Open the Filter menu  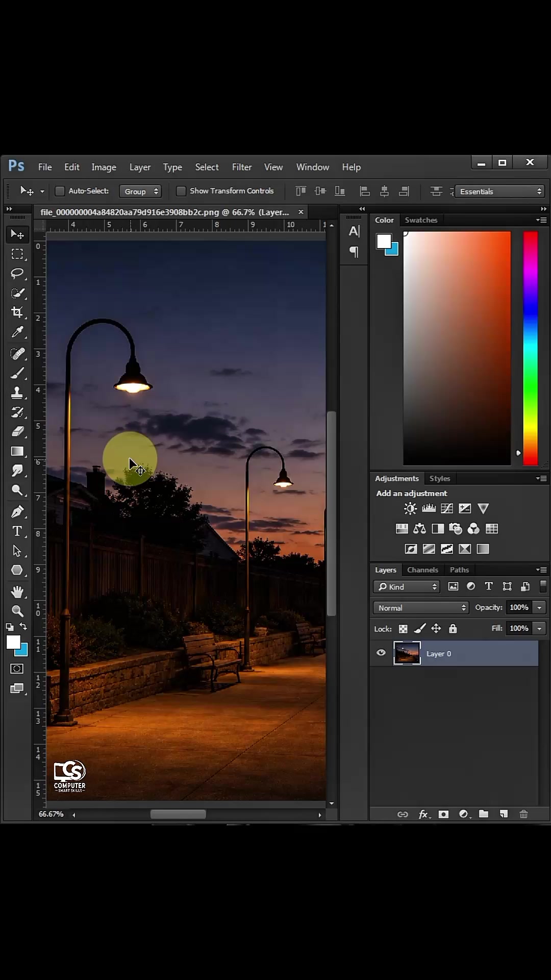click(x=242, y=167)
